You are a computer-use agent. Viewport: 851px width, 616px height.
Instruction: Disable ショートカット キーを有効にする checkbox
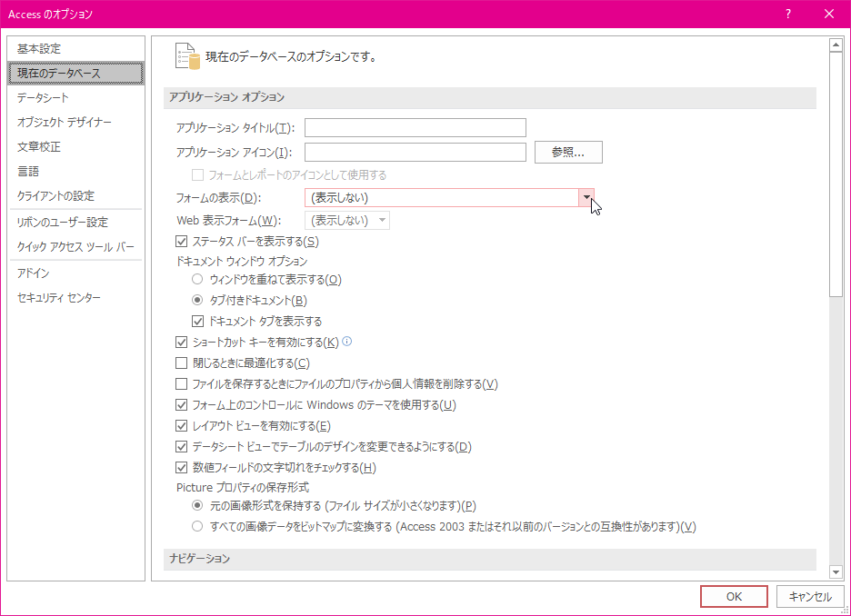(181, 343)
